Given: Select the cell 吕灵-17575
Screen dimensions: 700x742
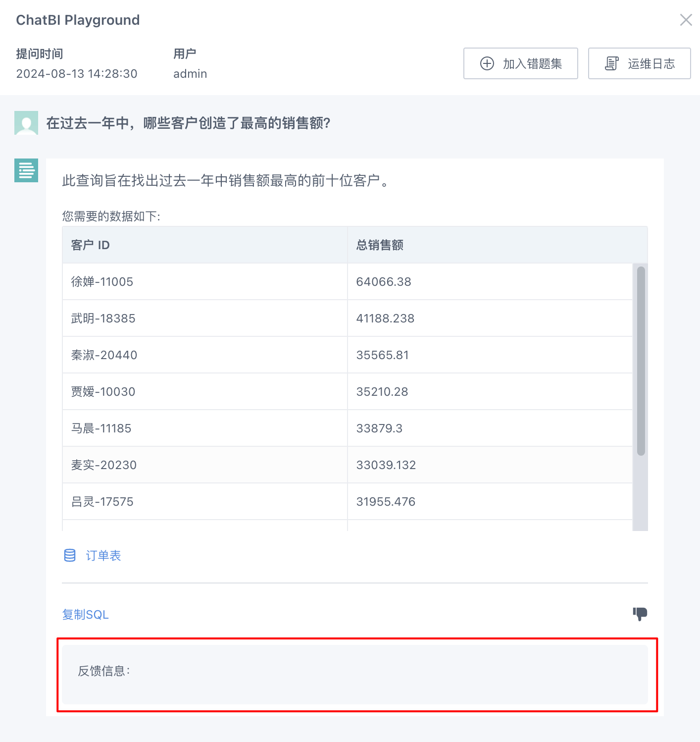Looking at the screenshot, I should pos(205,502).
